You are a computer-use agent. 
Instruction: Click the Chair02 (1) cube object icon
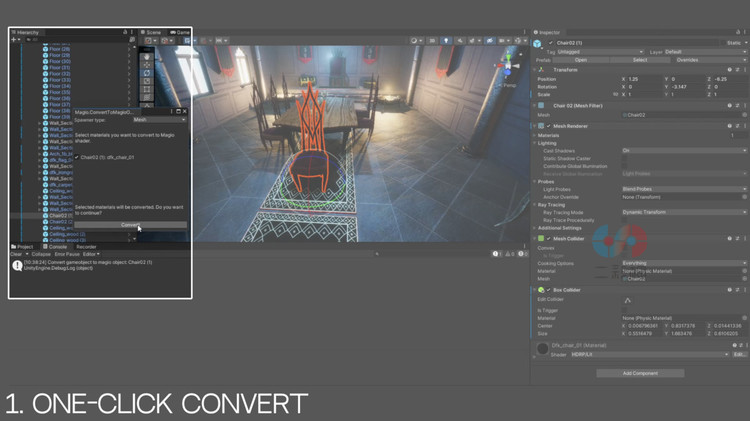(x=538, y=44)
